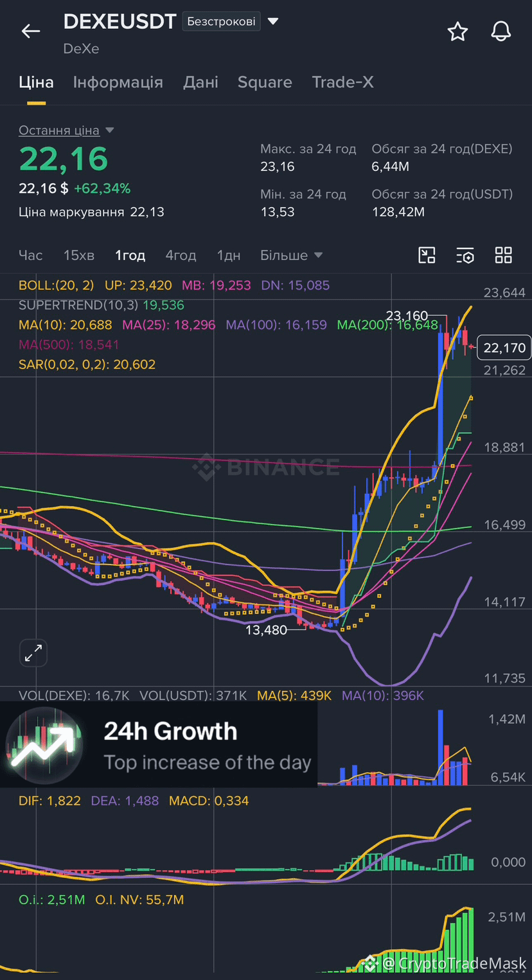Screen dimensions: 532x980
Task: Tap the O.i.: 2,51M open interest label
Action: (52, 900)
